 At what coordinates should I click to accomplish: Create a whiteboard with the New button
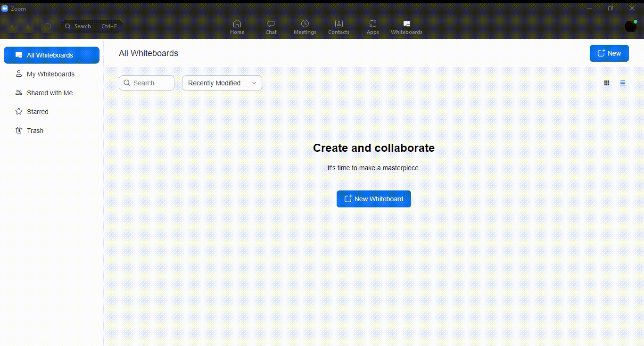click(609, 53)
